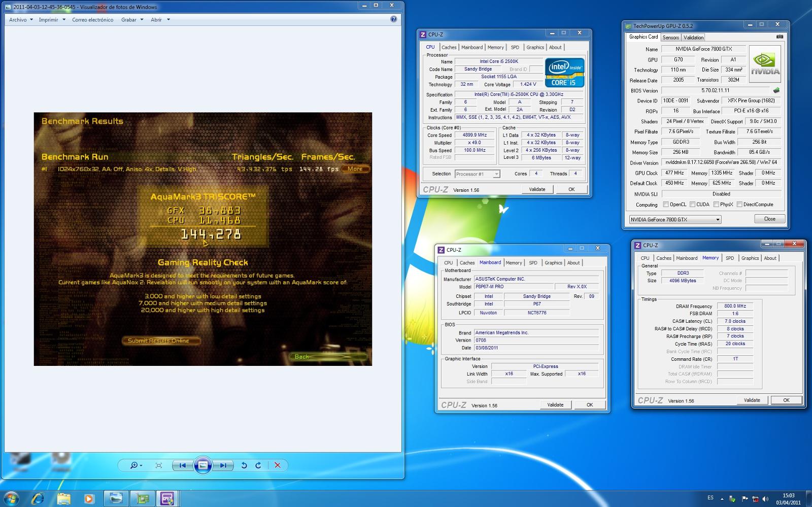
Task: Click the Intel Core i5 logo in CPU-Z
Action: tap(565, 73)
